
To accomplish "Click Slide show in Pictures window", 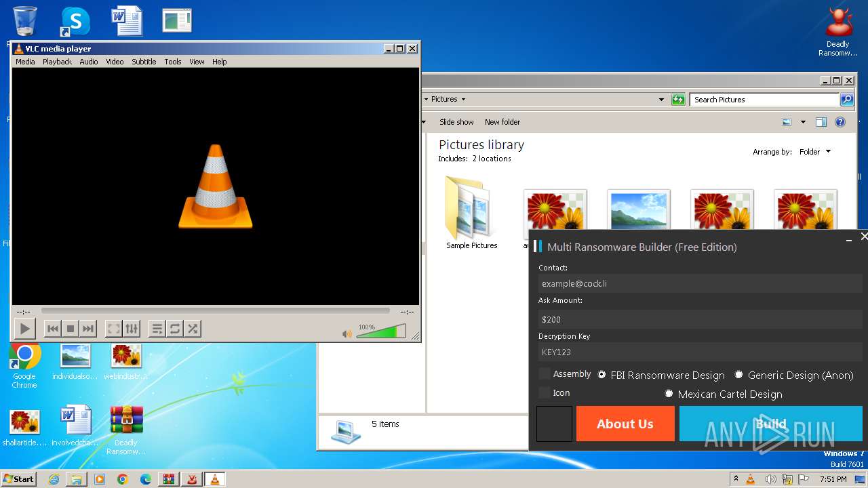I will (456, 122).
